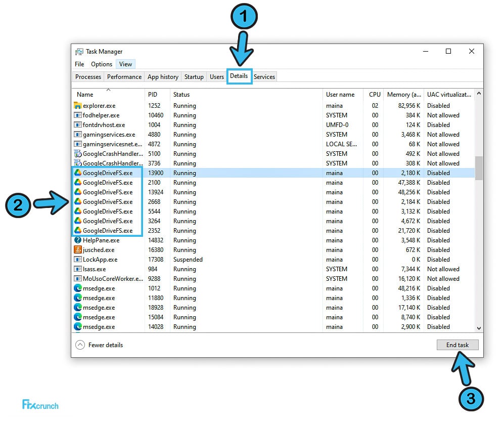This screenshot has height=422, width=504.
Task: Select gamingservicesnet.e... process name
Action: tap(112, 144)
